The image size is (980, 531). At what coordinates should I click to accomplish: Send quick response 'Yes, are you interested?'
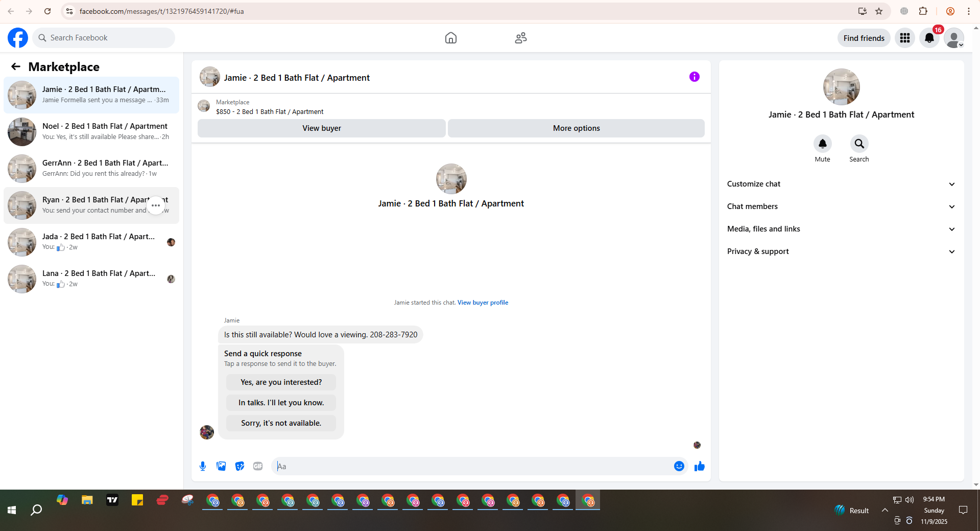click(281, 382)
